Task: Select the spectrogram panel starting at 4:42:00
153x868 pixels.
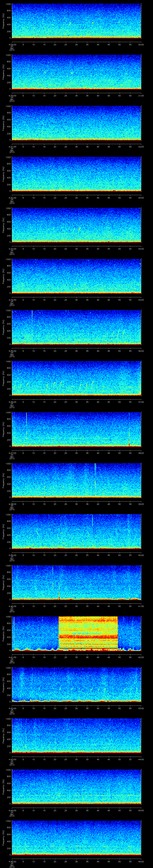Action: coord(76,685)
